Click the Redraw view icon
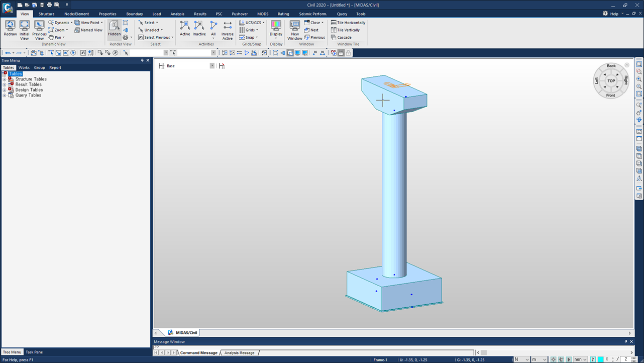This screenshot has width=644, height=363. (x=10, y=29)
